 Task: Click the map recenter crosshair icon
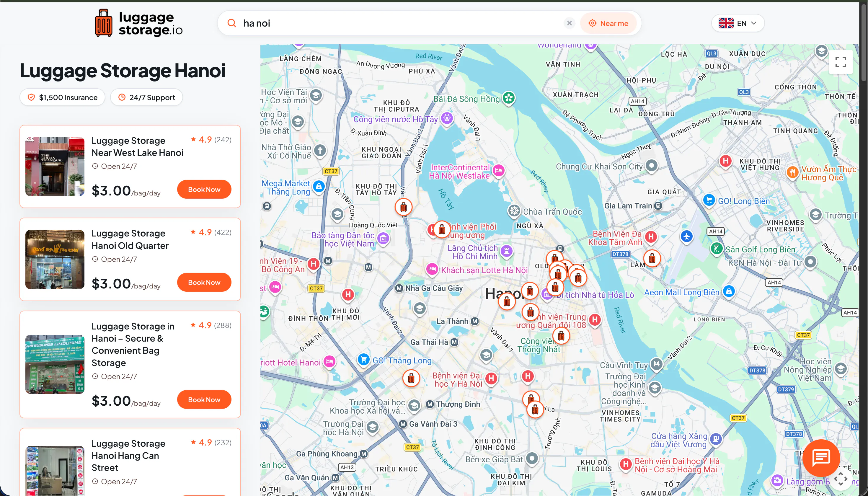(x=841, y=479)
